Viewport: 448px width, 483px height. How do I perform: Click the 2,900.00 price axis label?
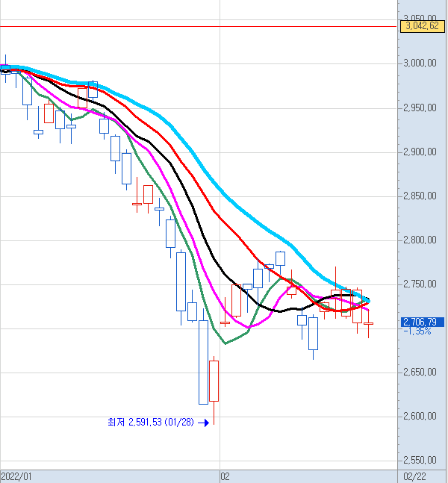tap(420, 152)
